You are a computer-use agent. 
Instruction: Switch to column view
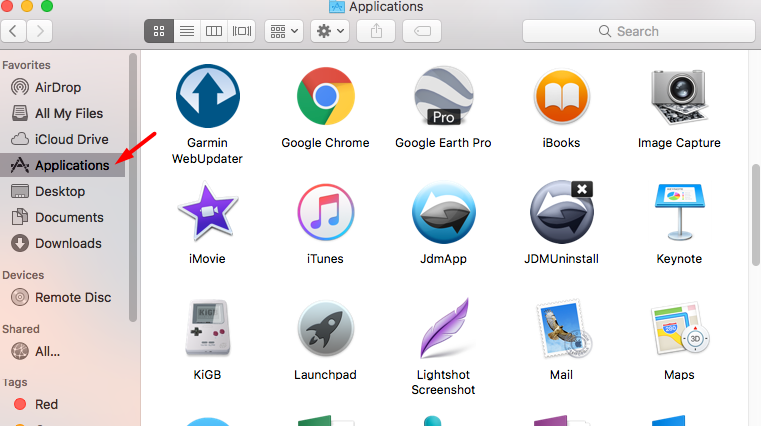point(214,32)
